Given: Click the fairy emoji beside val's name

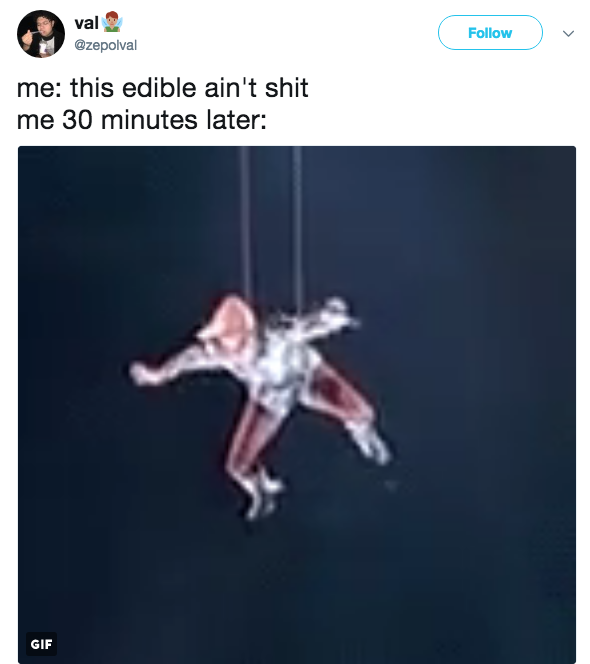Looking at the screenshot, I should 112,22.
